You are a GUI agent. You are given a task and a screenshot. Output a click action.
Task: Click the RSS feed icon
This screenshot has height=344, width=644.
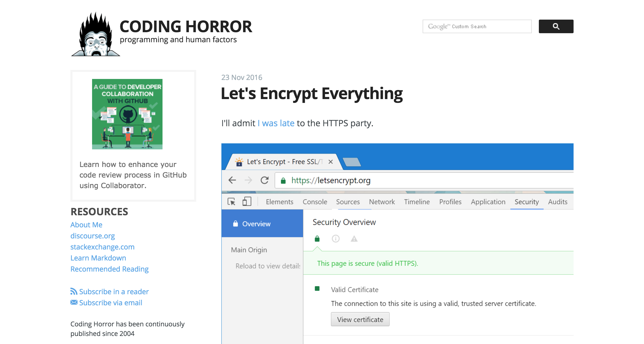tap(74, 291)
